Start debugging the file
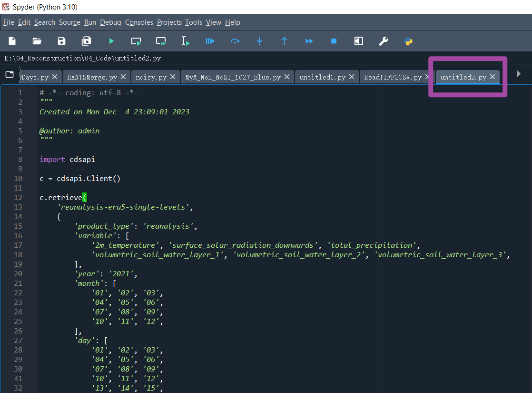532x393 pixels. coord(210,41)
